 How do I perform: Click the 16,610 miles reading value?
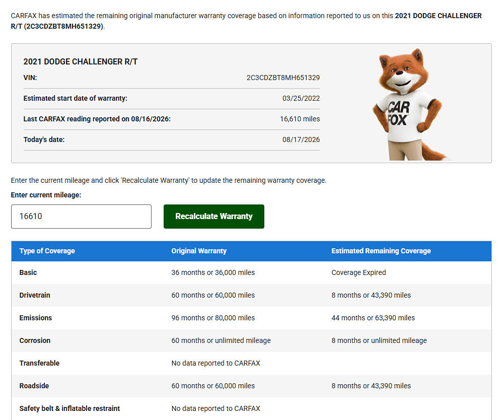click(300, 119)
